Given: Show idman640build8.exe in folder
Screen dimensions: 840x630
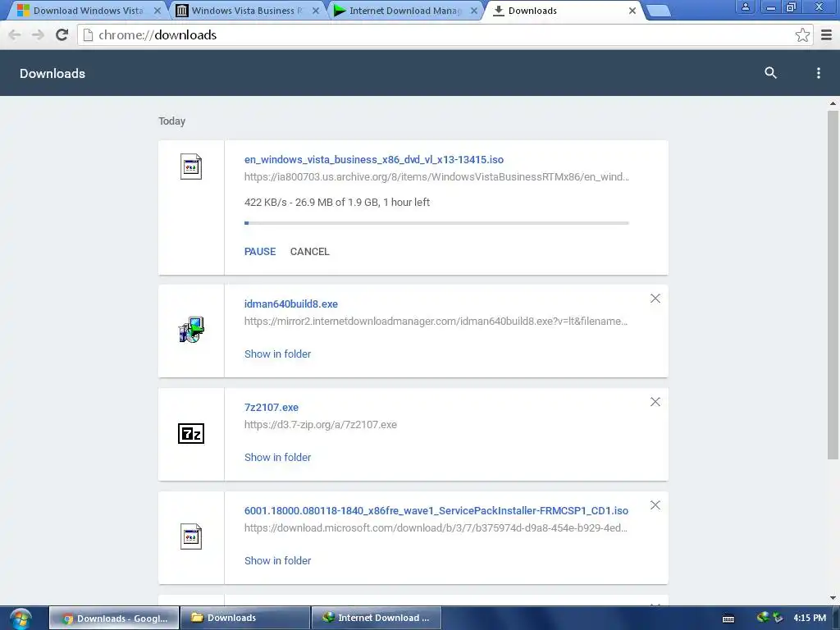Looking at the screenshot, I should coord(277,354).
